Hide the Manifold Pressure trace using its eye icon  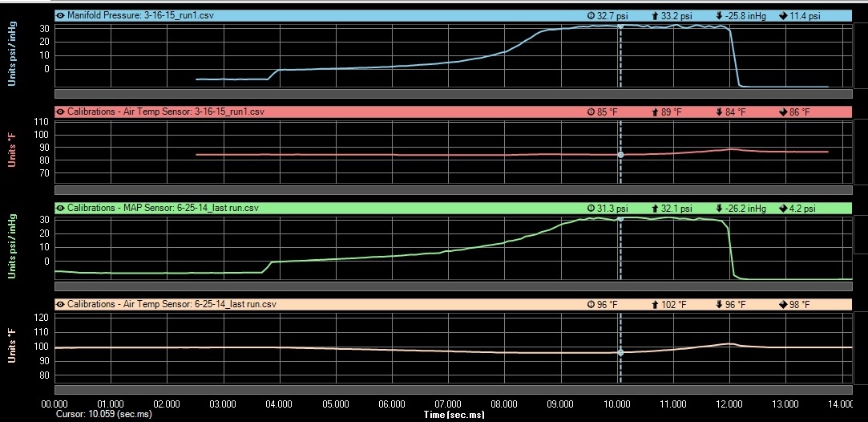[60, 15]
